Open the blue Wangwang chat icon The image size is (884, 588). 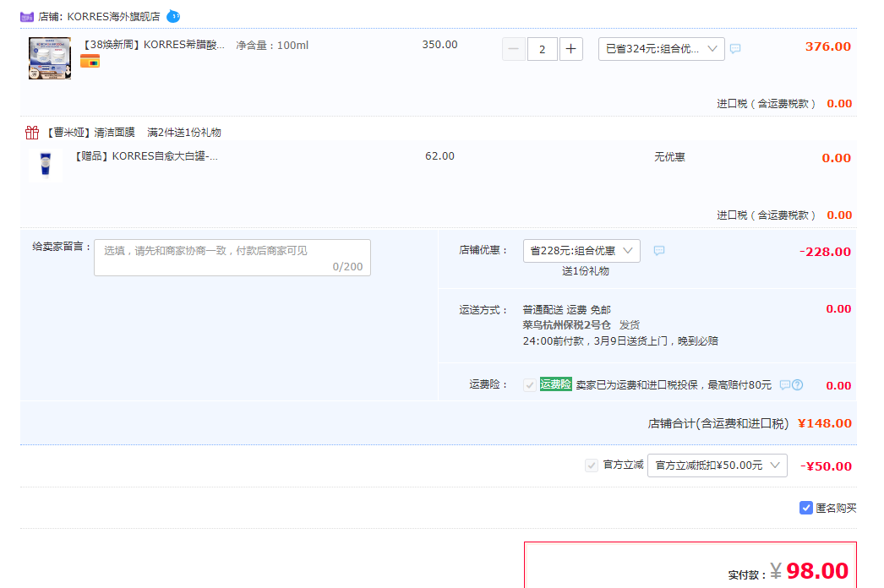click(x=173, y=16)
